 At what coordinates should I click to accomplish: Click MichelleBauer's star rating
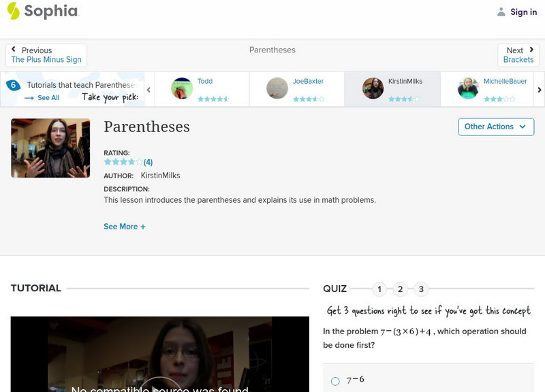(x=499, y=99)
